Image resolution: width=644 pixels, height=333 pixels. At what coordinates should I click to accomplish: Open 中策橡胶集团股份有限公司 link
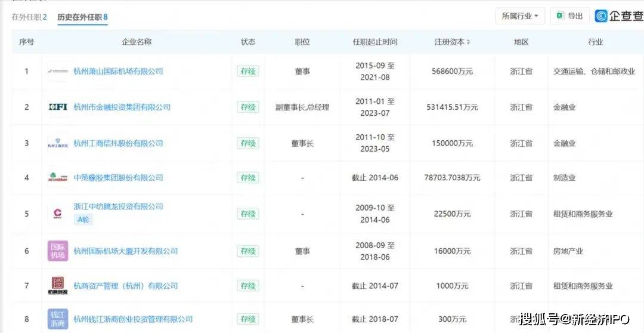point(118,178)
